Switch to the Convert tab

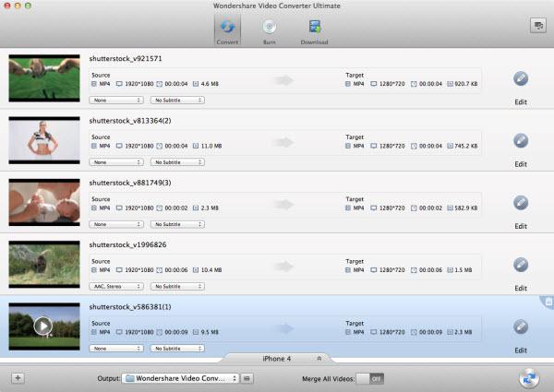click(227, 30)
